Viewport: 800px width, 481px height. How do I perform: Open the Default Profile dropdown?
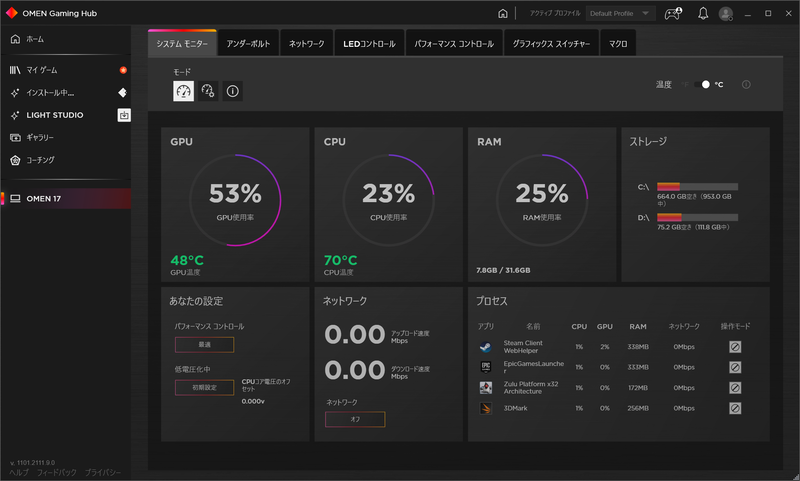[620, 13]
